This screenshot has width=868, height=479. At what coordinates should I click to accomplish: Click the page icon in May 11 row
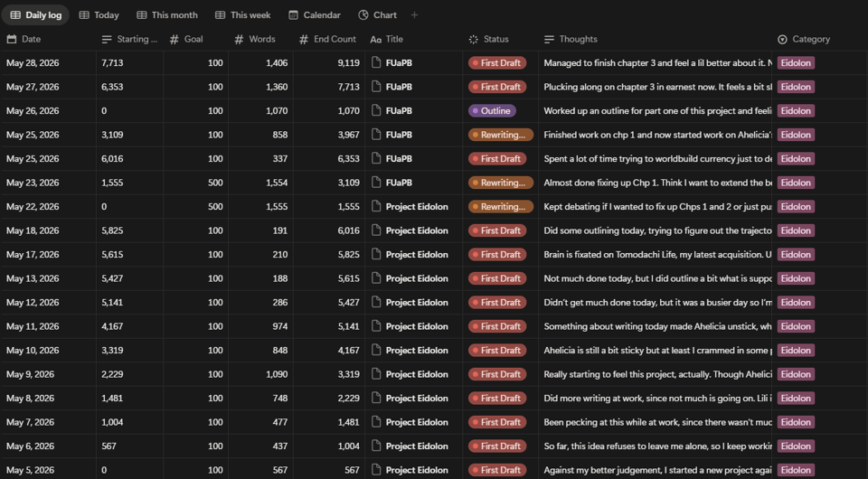(x=376, y=326)
